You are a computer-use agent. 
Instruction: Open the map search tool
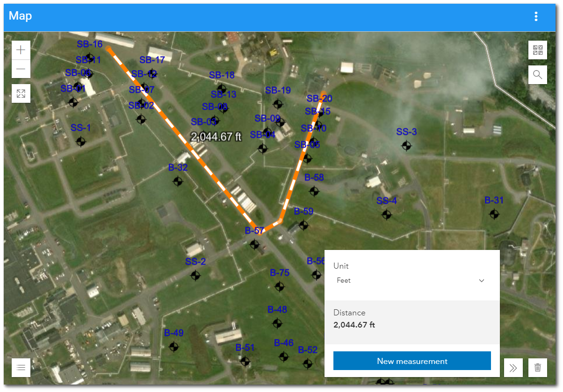(538, 75)
